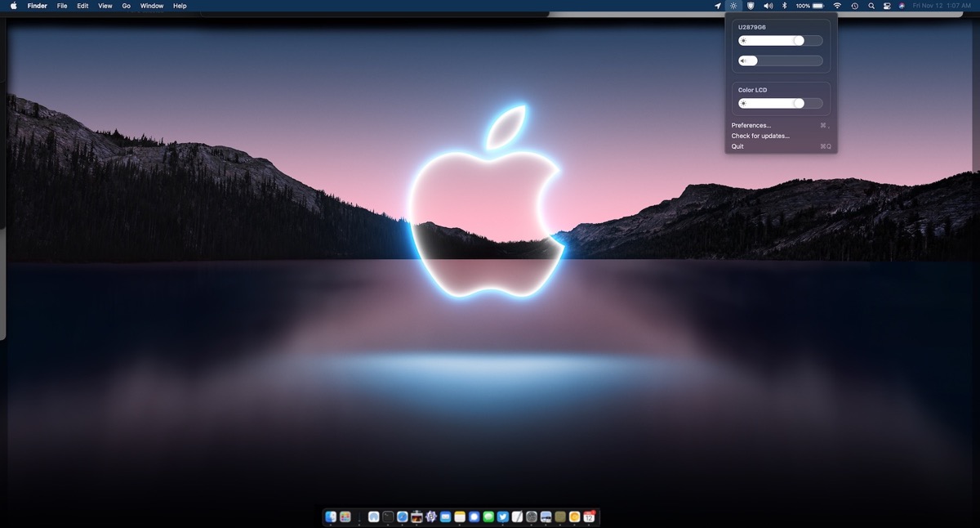The image size is (980, 528).
Task: Open the battery status icon
Action: (x=818, y=6)
